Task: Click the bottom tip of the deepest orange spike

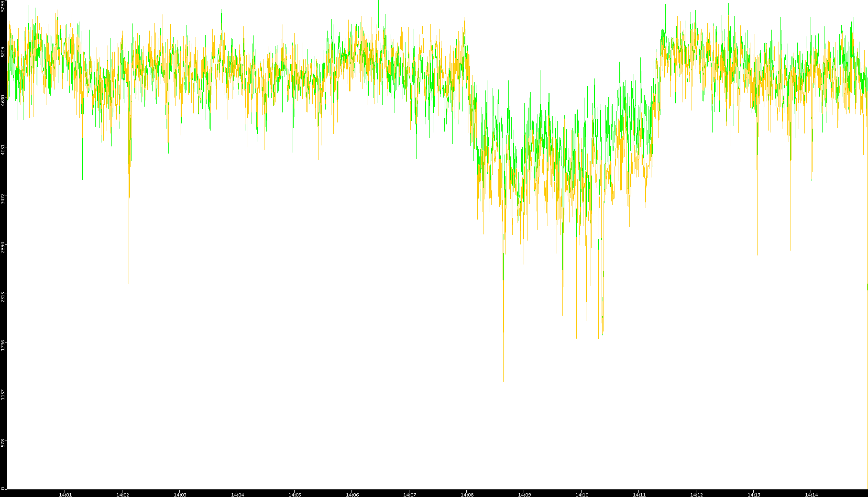Action: (x=503, y=381)
